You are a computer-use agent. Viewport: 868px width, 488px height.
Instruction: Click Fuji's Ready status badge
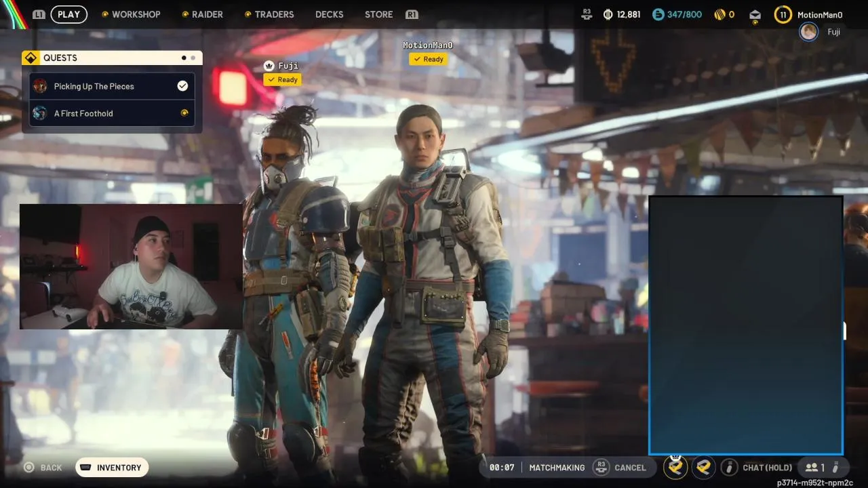coord(283,80)
